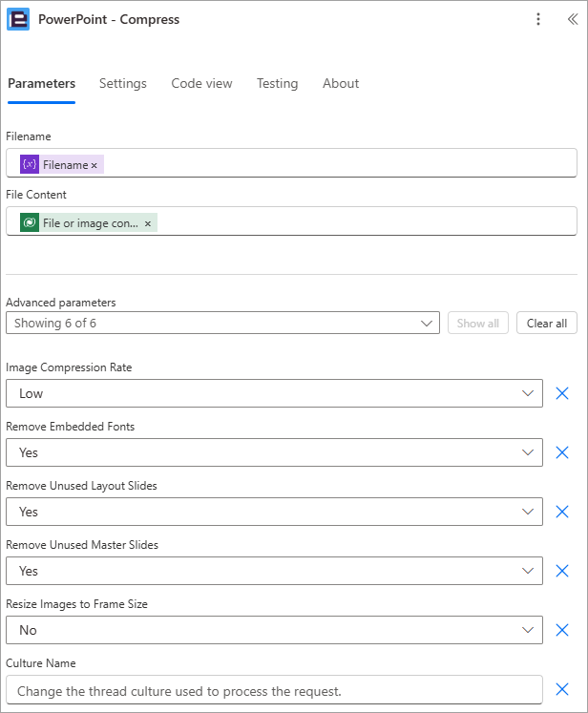Collapse the panel with the double chevron
This screenshot has height=713, width=588.
pos(573,19)
